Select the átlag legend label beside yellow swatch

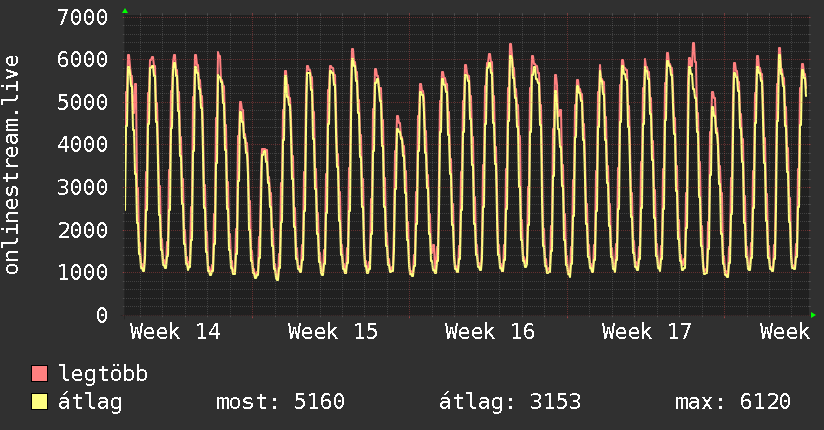click(91, 402)
